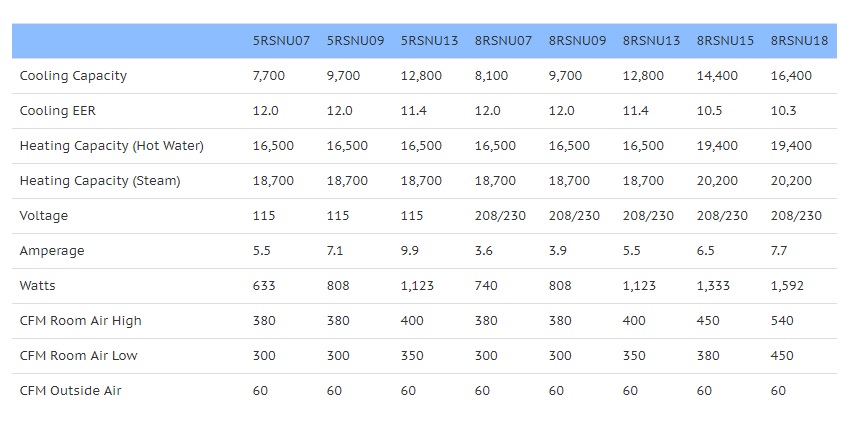The image size is (847, 421).
Task: Click the Amperage row label
Action: pos(52,251)
